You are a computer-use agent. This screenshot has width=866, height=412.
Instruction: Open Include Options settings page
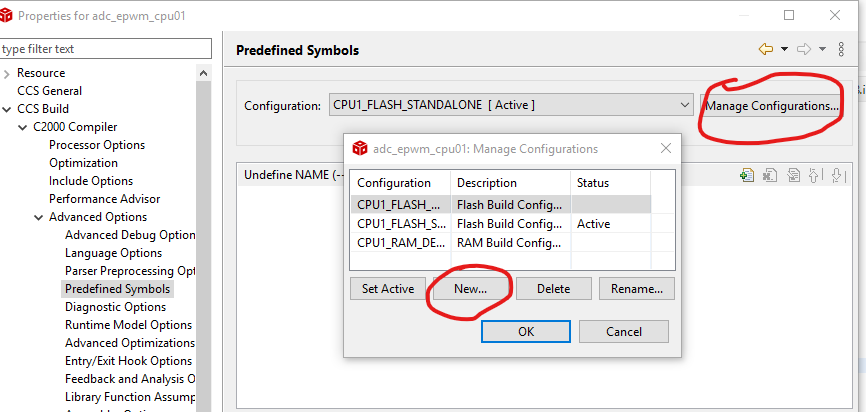click(91, 181)
